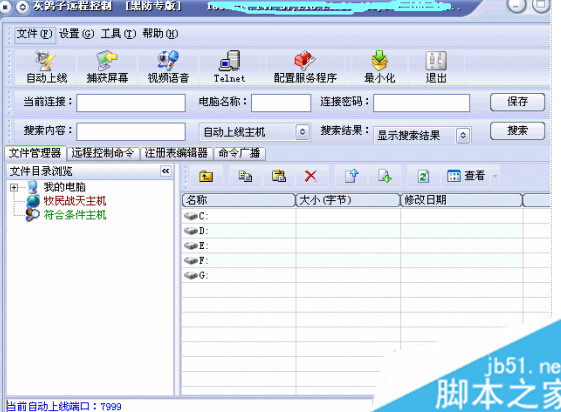Open the 文件 (F) menu
This screenshot has width=561, height=412.
[x=35, y=34]
